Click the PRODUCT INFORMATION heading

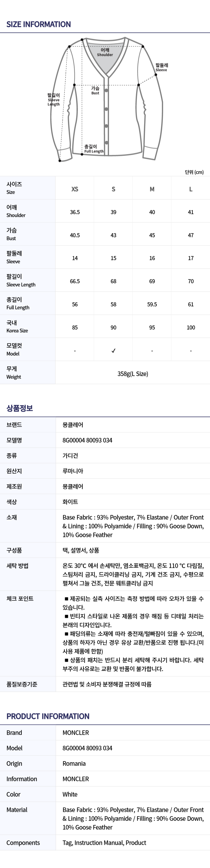[x=48, y=716]
